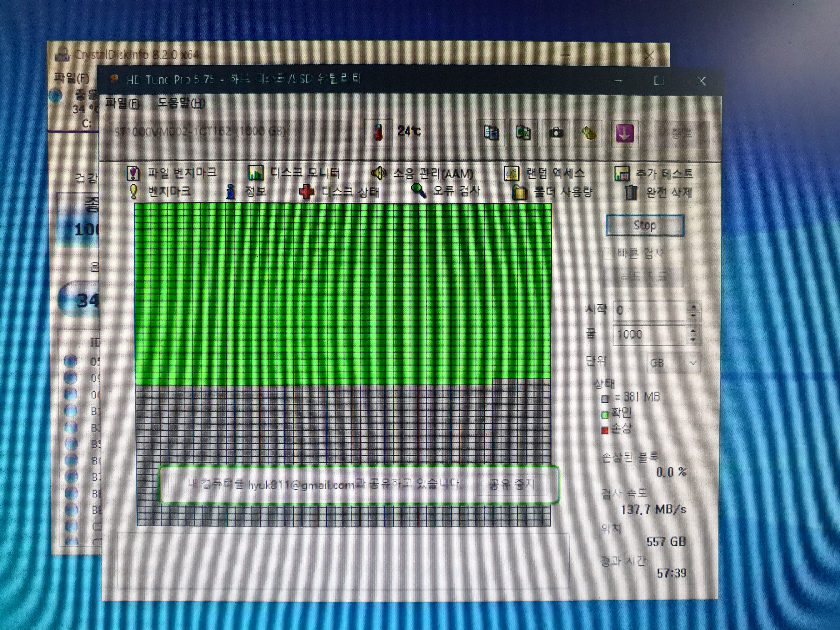Click the 파일 벤치마크 tab icon
The width and height of the screenshot is (840, 630).
click(133, 173)
